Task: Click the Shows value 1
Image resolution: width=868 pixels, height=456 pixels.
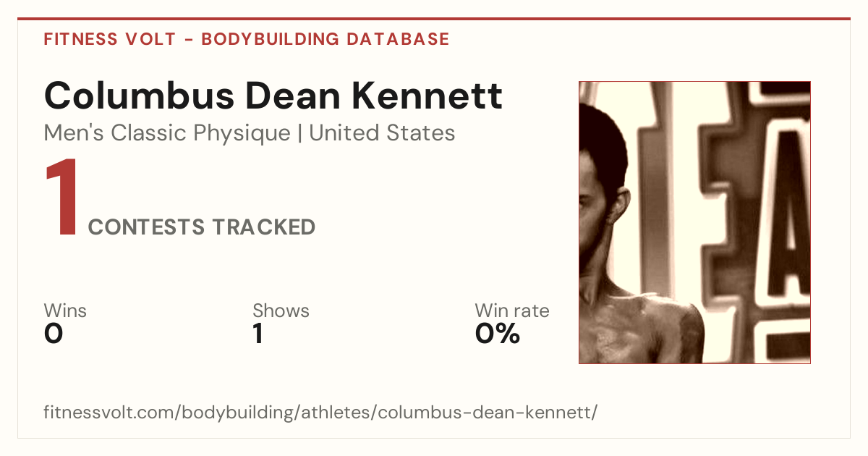Action: point(258,334)
